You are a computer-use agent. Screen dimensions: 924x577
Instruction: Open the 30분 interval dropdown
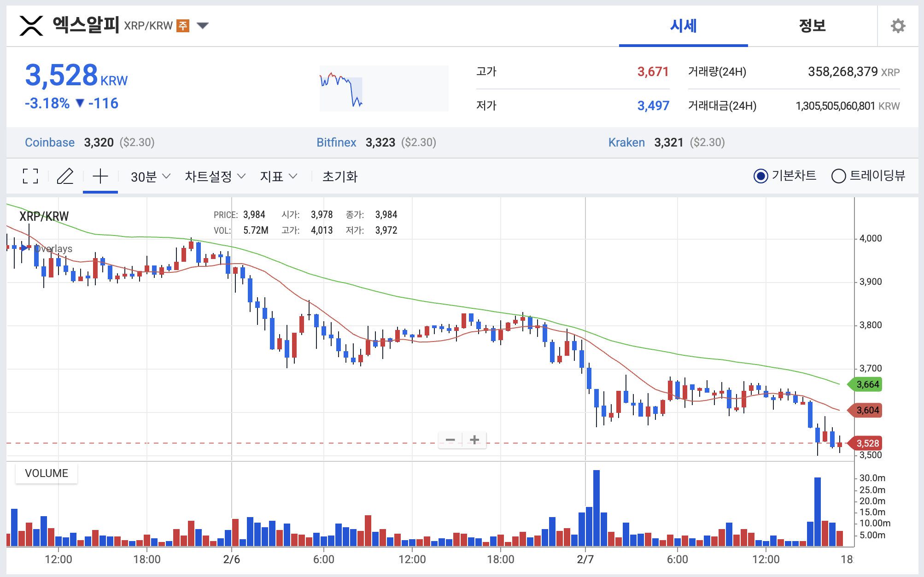(x=150, y=177)
